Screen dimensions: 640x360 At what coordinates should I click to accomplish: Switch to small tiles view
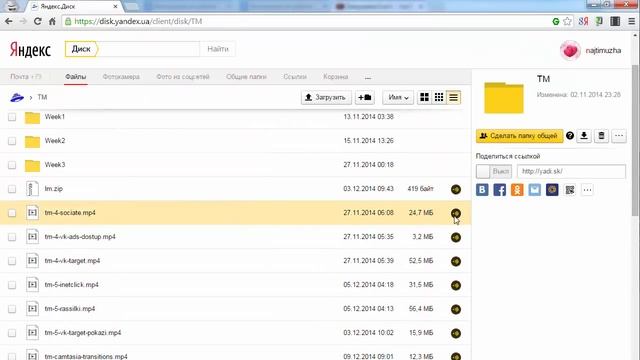(439, 97)
